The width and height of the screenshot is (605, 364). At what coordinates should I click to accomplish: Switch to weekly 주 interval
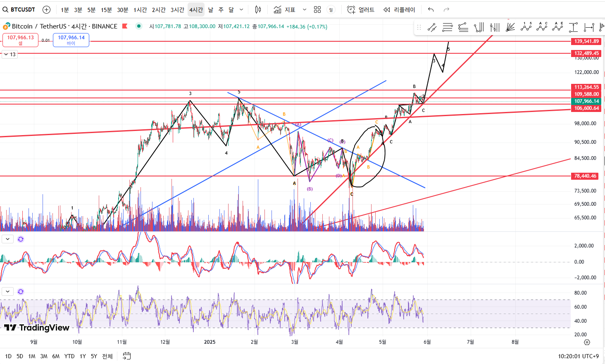tap(221, 10)
